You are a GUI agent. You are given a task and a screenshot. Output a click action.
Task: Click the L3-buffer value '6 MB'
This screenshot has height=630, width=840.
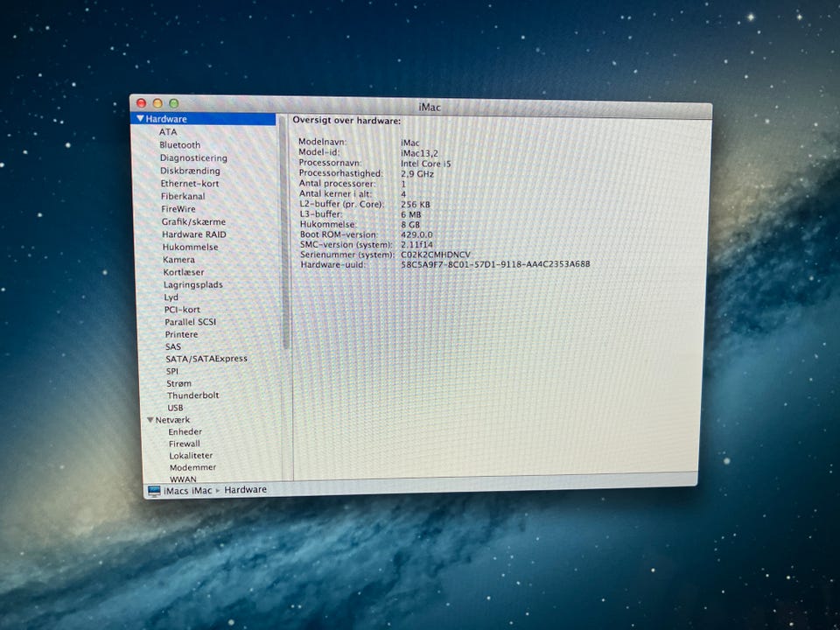coord(411,215)
